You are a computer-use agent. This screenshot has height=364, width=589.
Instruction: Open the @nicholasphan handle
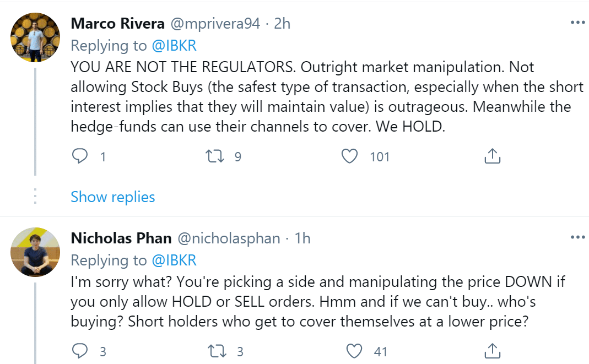tap(228, 238)
